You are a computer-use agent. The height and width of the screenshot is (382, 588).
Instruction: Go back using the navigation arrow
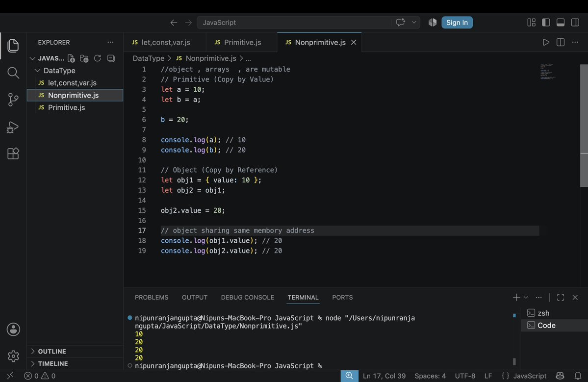coord(174,23)
